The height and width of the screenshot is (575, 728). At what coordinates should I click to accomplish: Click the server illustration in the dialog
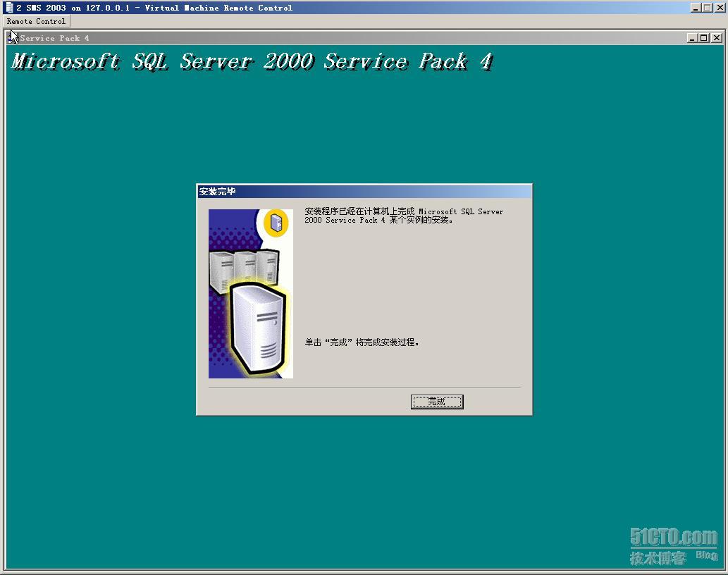pos(251,294)
